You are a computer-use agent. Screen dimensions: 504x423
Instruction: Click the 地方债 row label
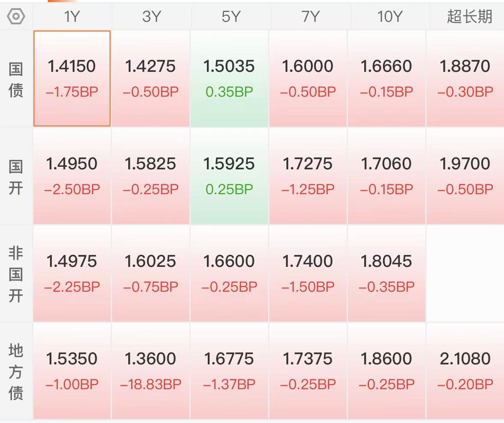pos(16,371)
